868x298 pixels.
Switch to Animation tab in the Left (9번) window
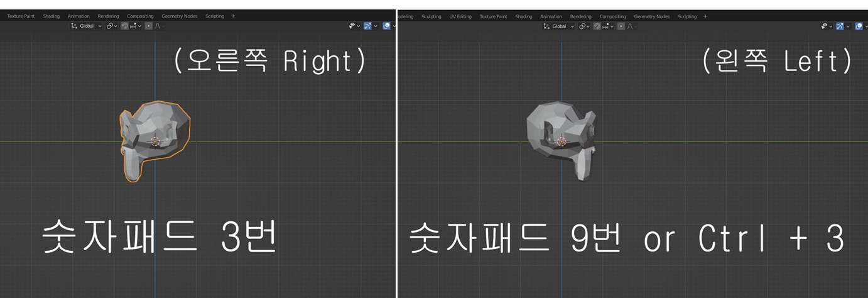click(x=551, y=16)
